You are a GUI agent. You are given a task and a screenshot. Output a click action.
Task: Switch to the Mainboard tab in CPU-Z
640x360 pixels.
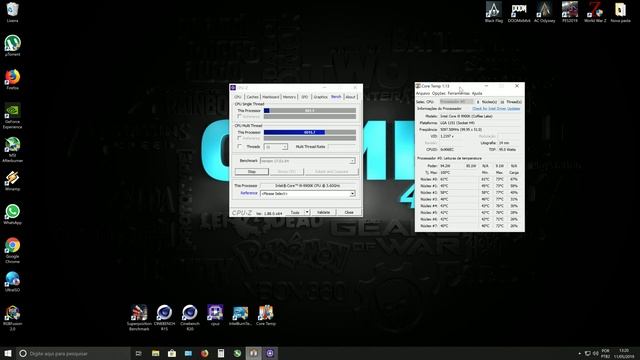click(x=271, y=97)
